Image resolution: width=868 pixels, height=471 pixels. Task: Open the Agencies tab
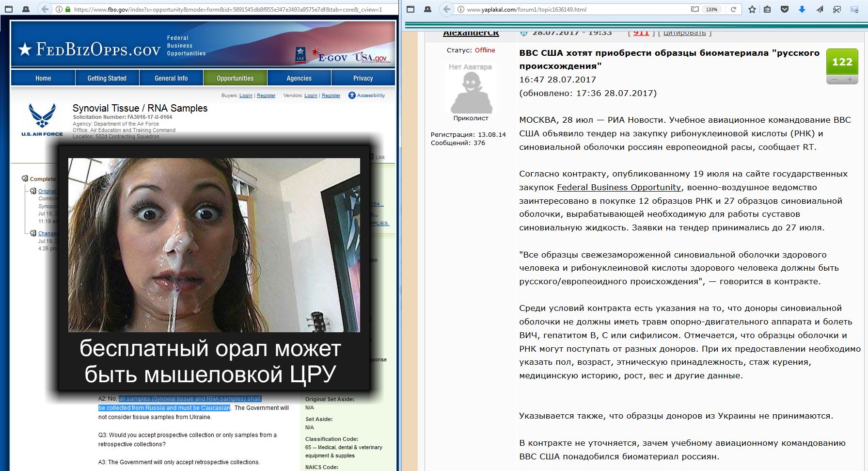[x=299, y=78]
